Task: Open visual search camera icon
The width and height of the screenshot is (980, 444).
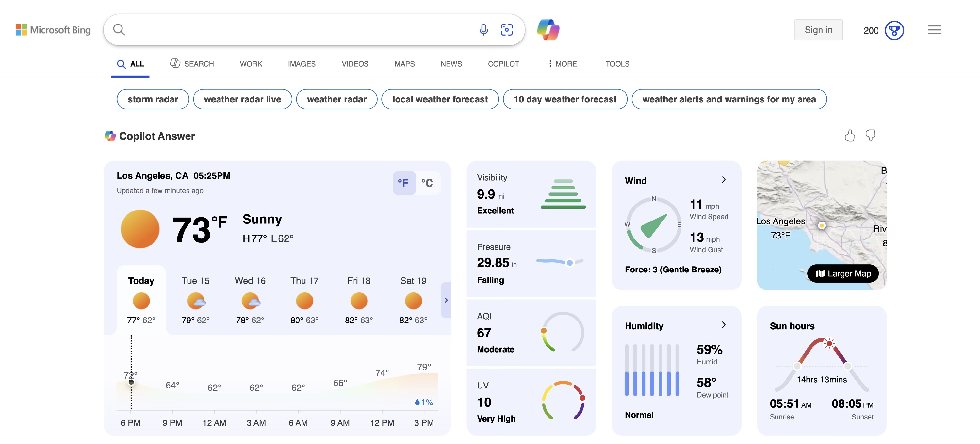Action: point(506,30)
